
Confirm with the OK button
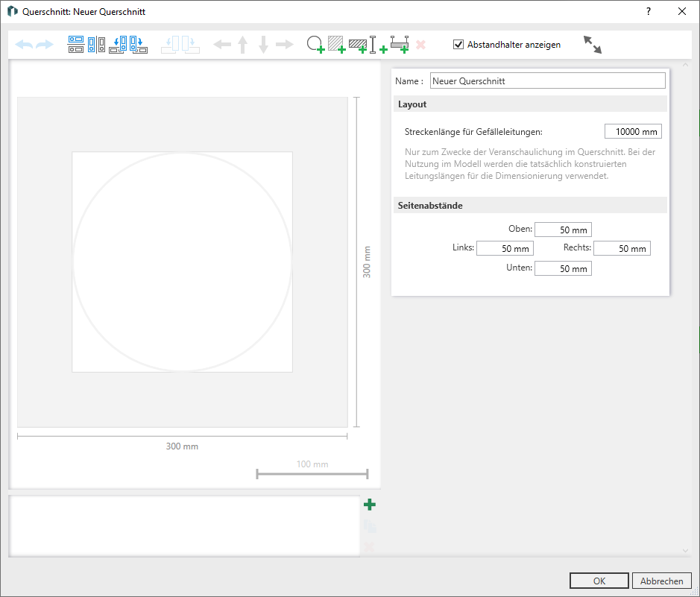[x=599, y=581]
